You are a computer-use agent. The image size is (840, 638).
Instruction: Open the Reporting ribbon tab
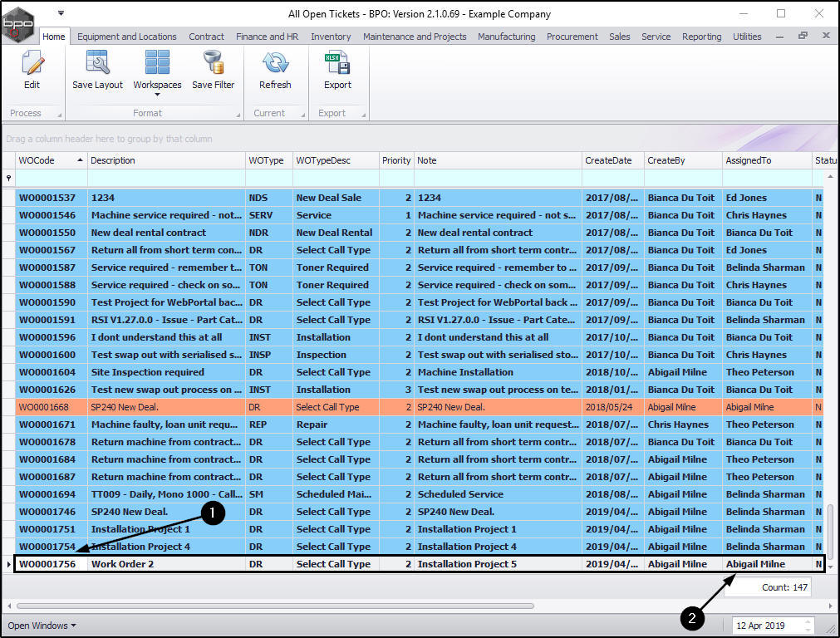[701, 37]
